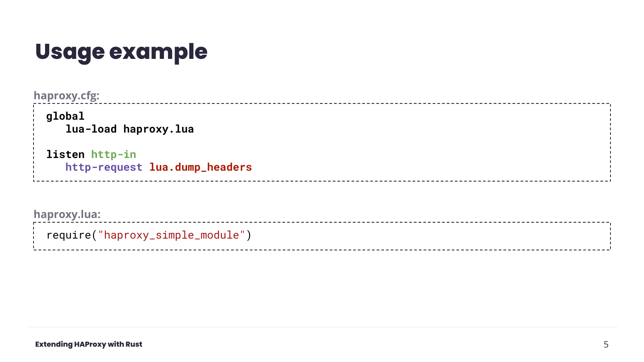Click the purple 'http-request' directive
Screen dimensions: 644x362
click(x=104, y=167)
